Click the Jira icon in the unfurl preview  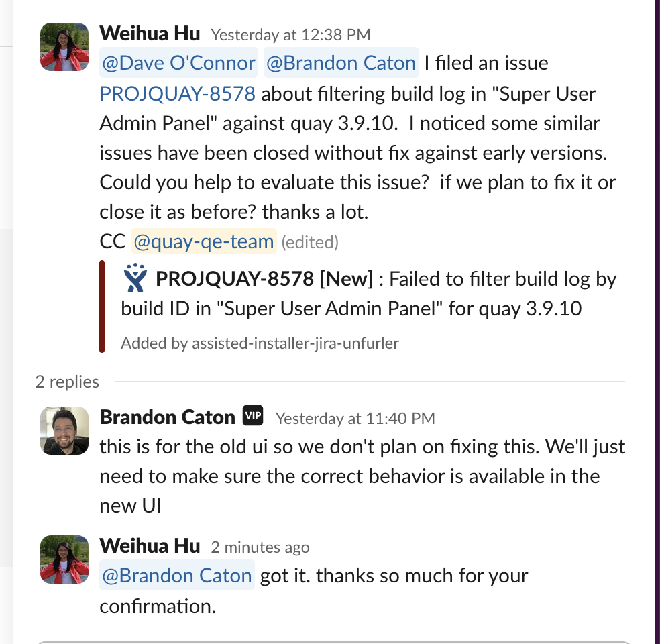coord(135,278)
